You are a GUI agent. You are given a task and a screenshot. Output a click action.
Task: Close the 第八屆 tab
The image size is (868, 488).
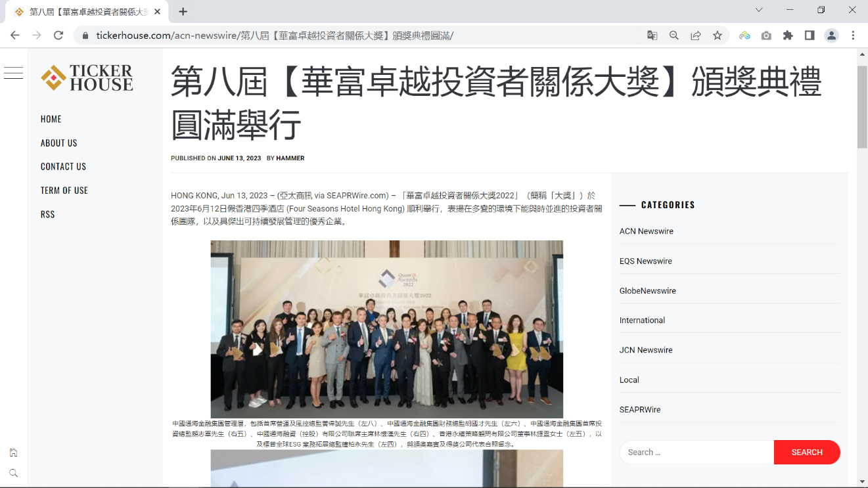tap(157, 11)
